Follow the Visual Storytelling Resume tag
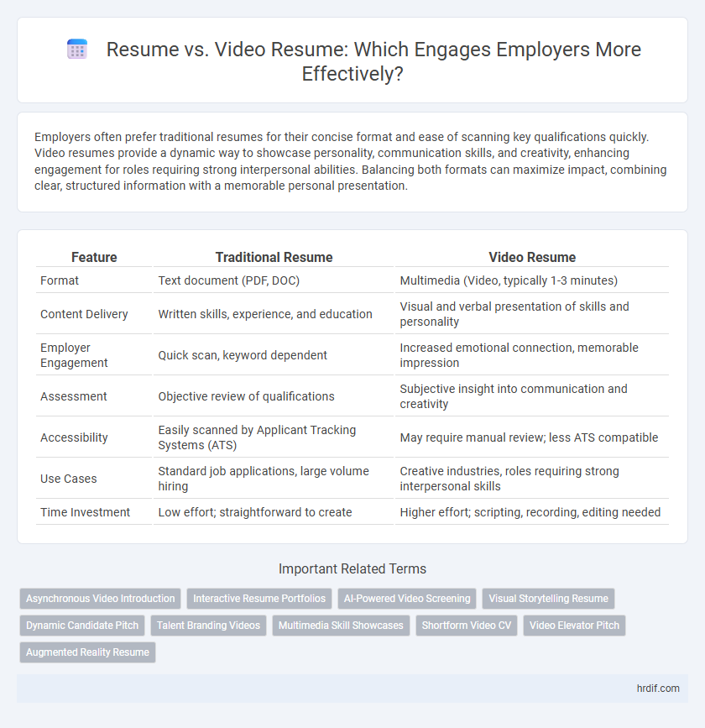705x728 pixels. (548, 599)
